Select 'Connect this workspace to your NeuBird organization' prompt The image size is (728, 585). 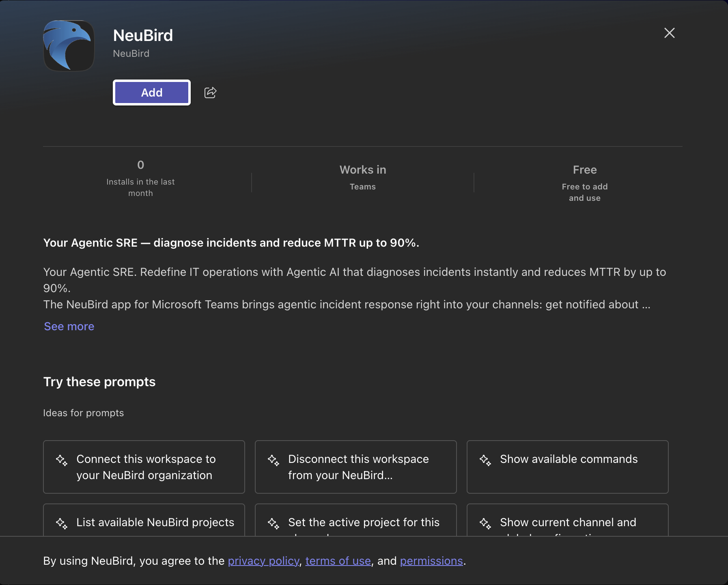[144, 467]
